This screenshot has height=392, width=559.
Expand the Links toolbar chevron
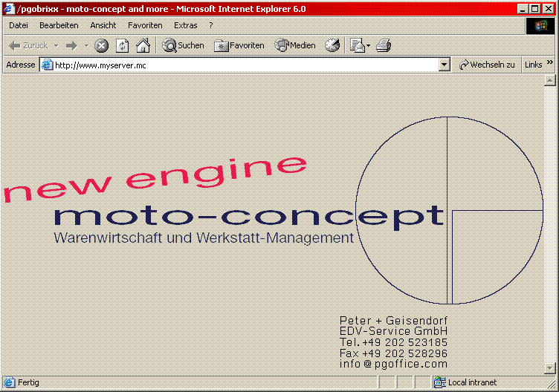click(x=550, y=64)
